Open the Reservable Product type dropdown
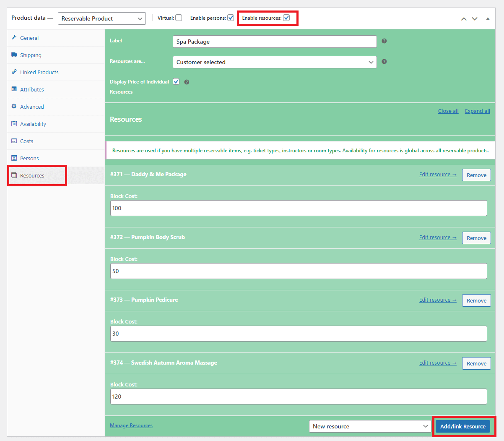The width and height of the screenshot is (504, 441). click(x=101, y=18)
